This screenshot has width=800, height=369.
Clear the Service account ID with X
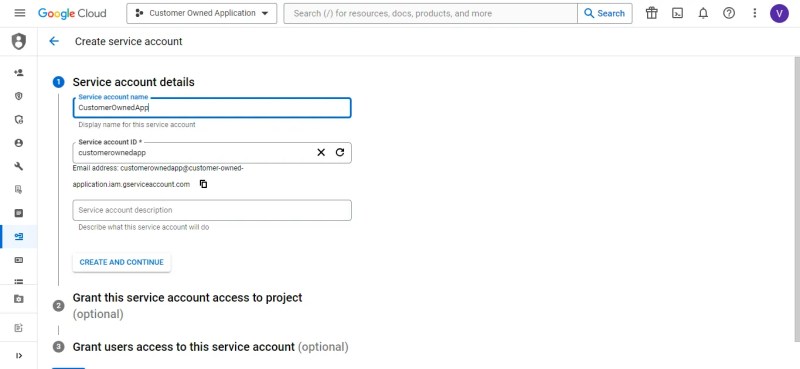321,152
